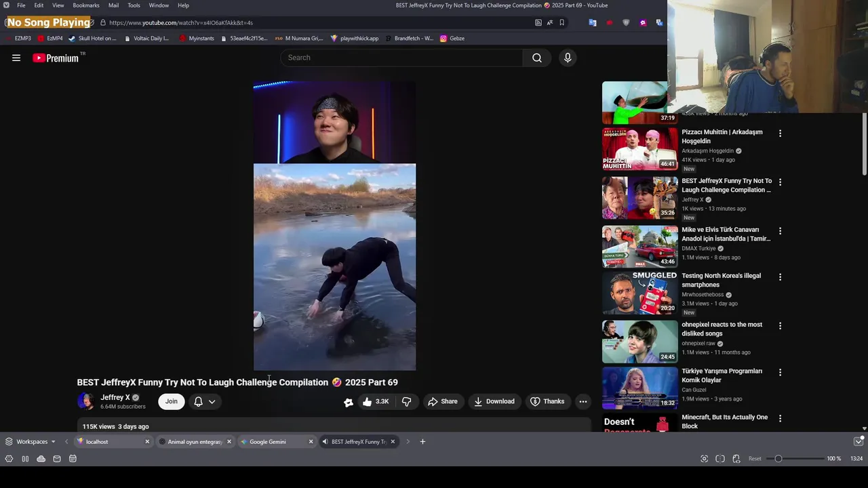Screen dimensions: 868x488
Task: Click the translate page icon in address bar
Action: (550, 22)
